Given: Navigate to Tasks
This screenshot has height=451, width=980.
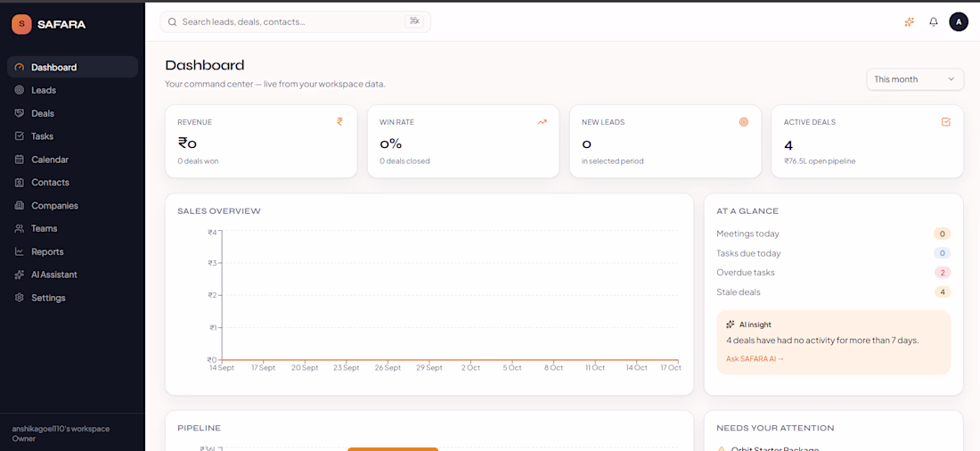Looking at the screenshot, I should click(x=72, y=135).
